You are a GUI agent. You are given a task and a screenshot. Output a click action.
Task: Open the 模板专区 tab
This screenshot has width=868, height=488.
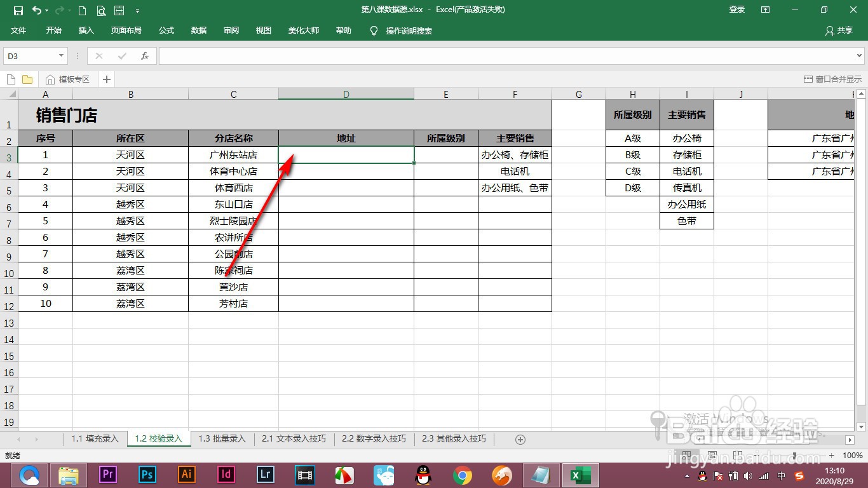(67, 79)
